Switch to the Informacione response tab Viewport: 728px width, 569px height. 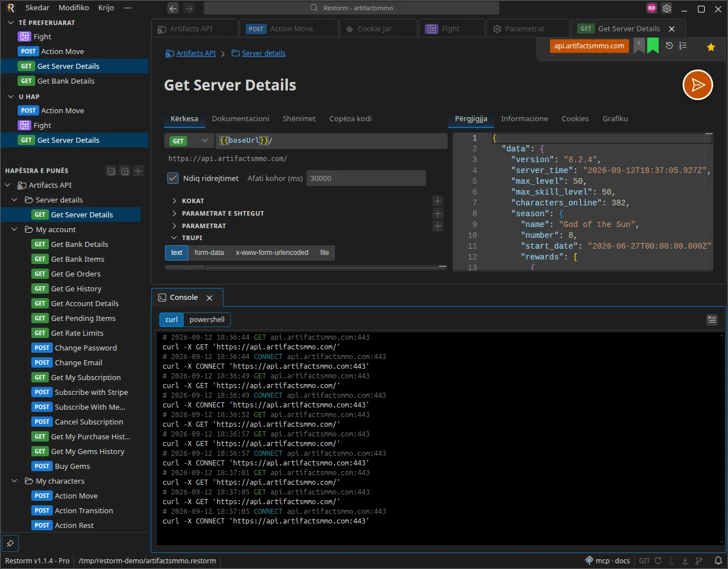524,118
